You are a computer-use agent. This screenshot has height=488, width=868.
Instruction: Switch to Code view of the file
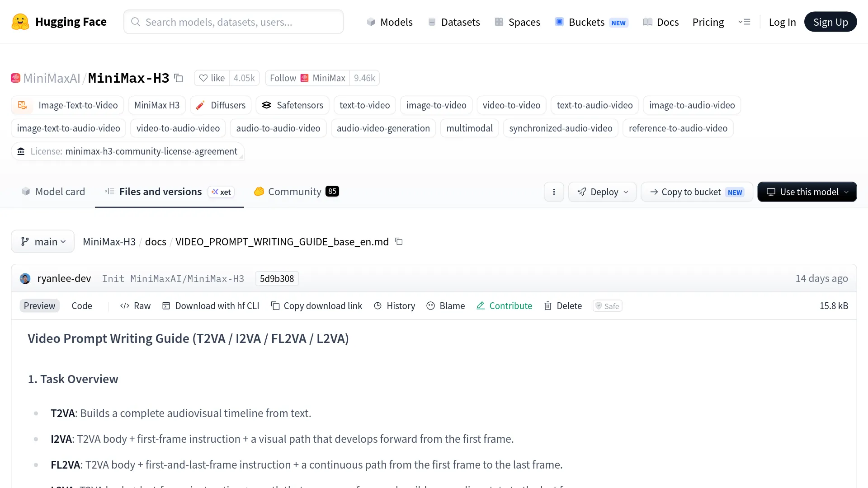click(x=82, y=306)
